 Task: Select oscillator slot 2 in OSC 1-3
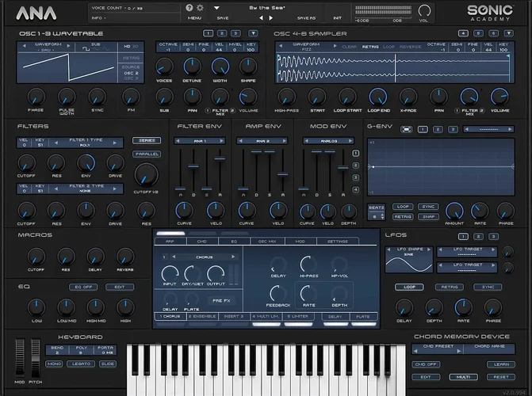220,33
